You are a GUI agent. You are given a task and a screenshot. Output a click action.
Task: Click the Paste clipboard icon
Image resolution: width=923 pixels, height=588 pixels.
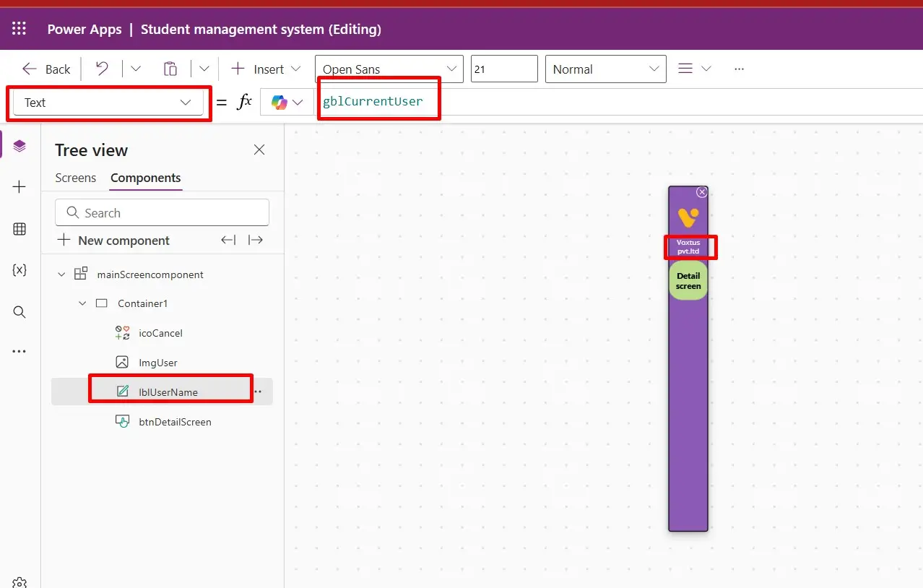[x=170, y=69]
